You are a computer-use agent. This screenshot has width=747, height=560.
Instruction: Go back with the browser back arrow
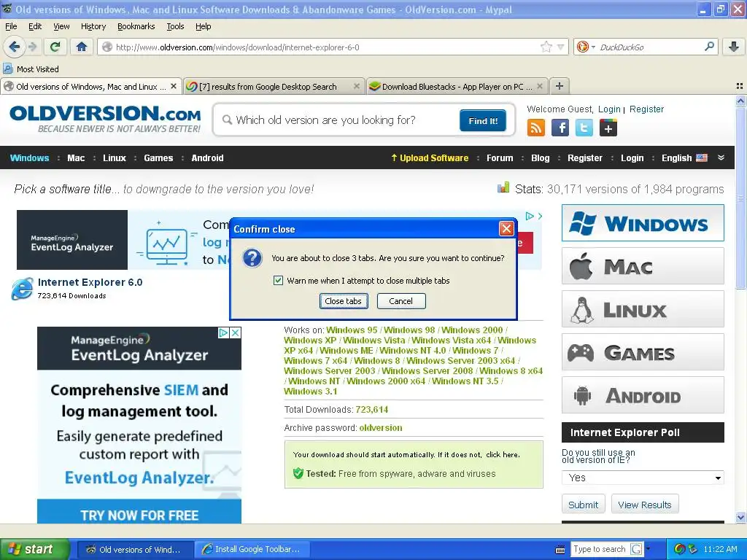15,47
